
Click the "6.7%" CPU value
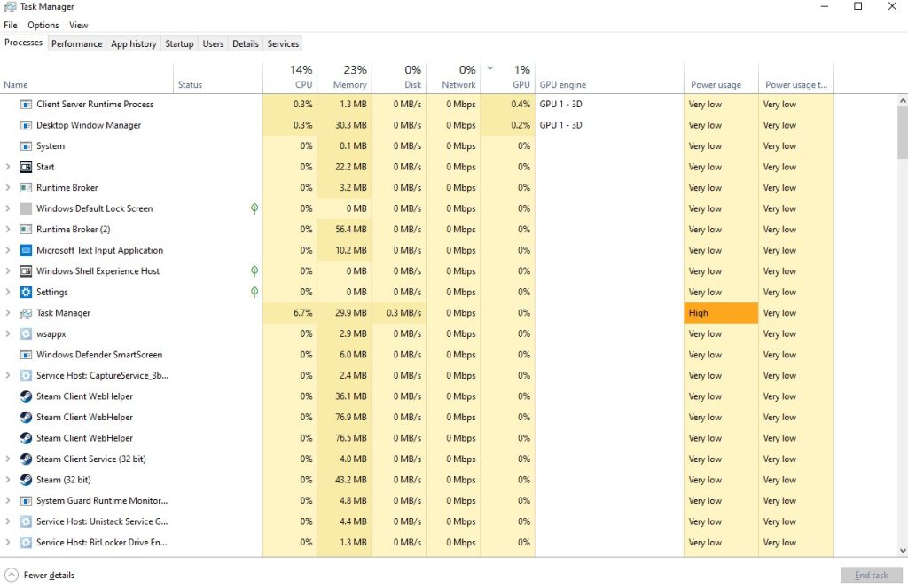tap(303, 313)
